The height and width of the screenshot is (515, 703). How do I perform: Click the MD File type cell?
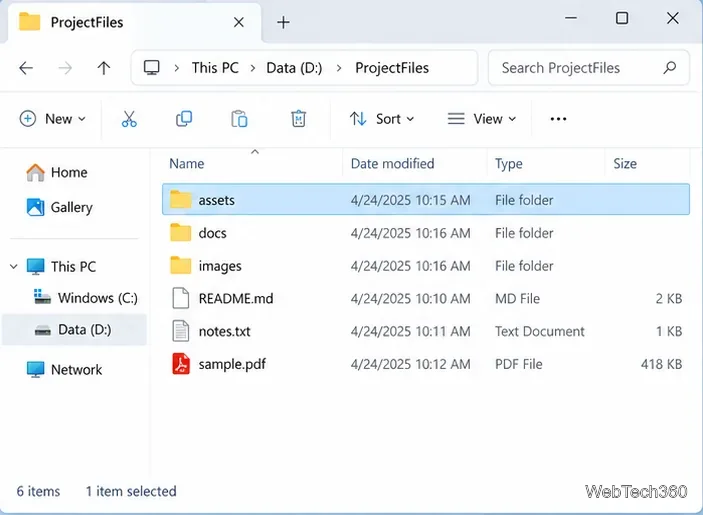click(x=517, y=299)
